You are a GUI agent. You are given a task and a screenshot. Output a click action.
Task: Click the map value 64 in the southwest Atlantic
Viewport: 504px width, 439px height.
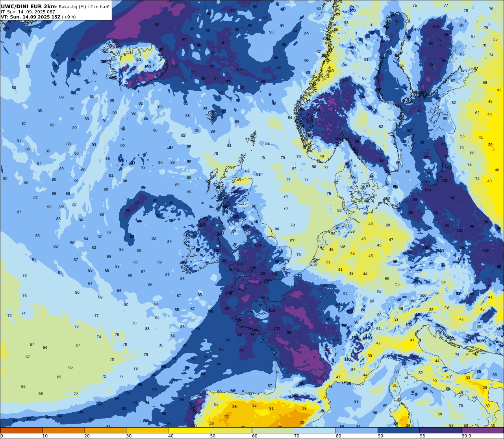click(x=45, y=348)
